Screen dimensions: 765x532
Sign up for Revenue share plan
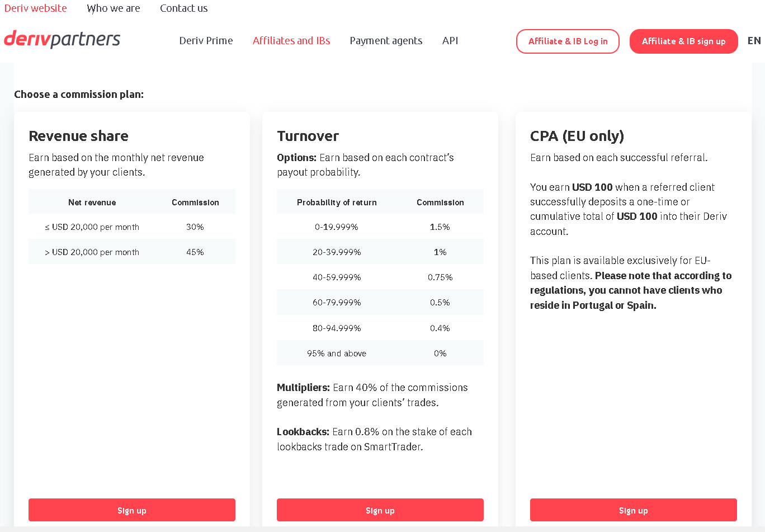[132, 510]
